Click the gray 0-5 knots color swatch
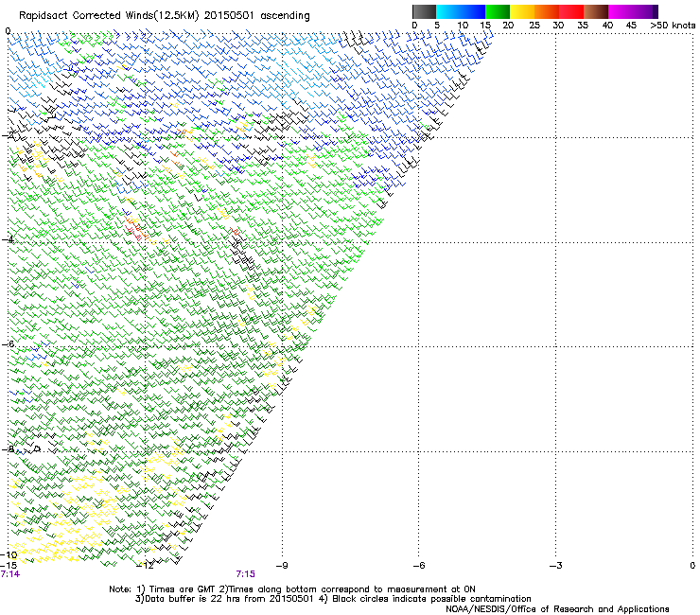The height and width of the screenshot is (615, 700). 424,11
